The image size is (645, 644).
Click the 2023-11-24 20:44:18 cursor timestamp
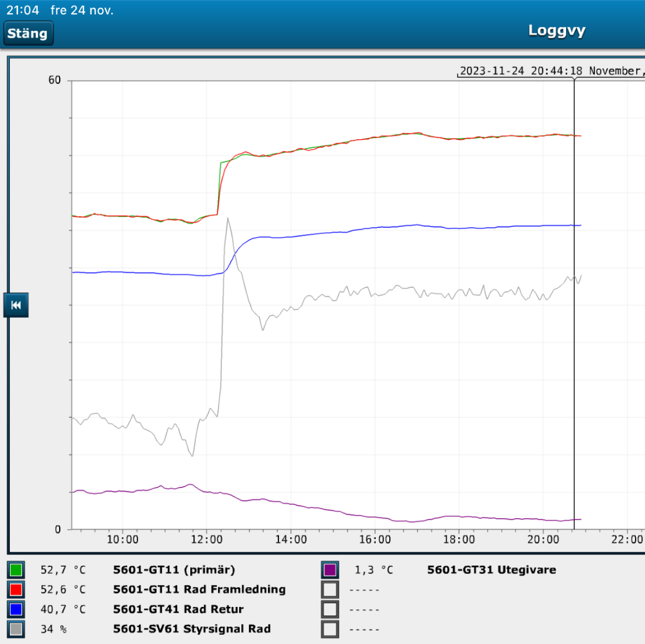(520, 71)
